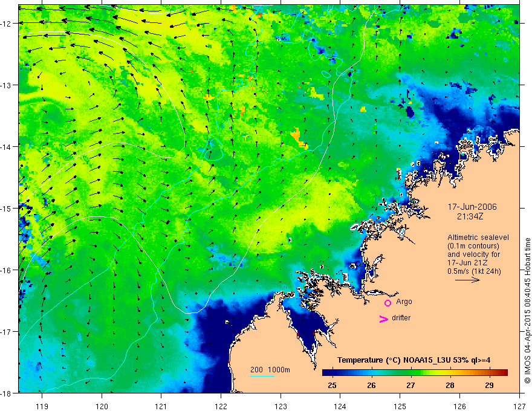Click the latitude axis label -17
532x411 pixels.
[7, 332]
